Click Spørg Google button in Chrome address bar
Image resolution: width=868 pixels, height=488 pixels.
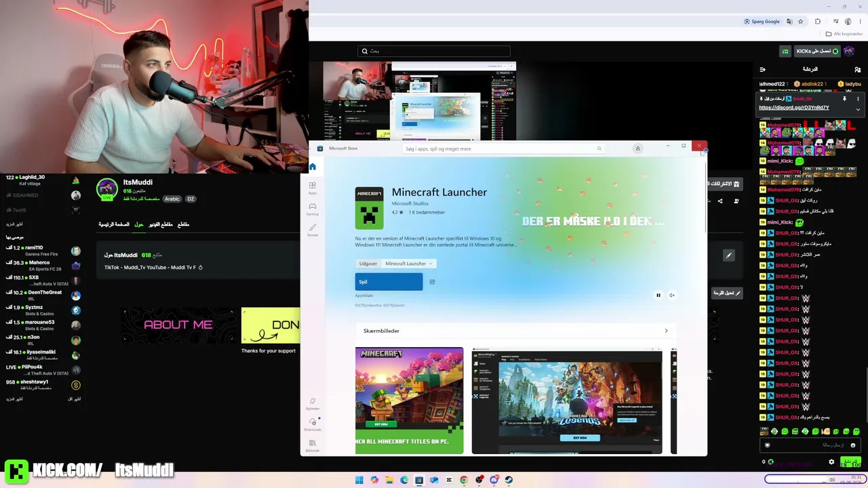[763, 22]
